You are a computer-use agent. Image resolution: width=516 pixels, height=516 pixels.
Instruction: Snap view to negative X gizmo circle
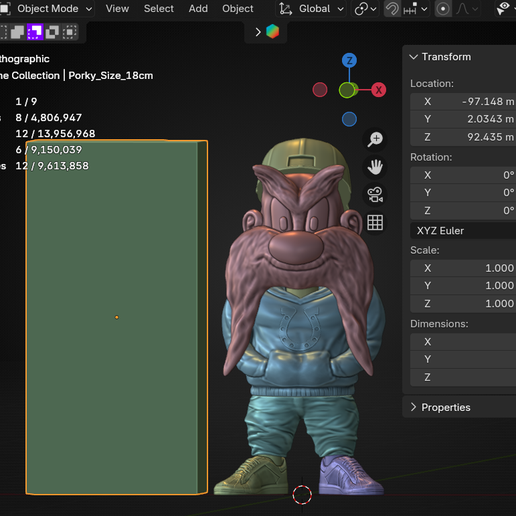tap(320, 90)
